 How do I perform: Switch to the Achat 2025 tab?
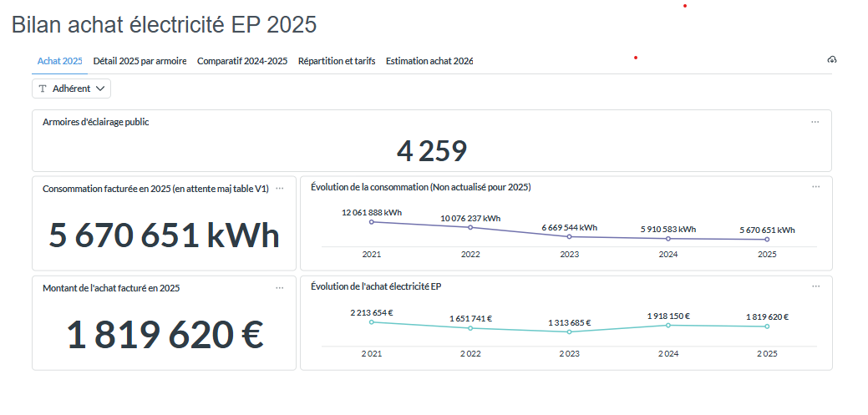click(x=59, y=61)
